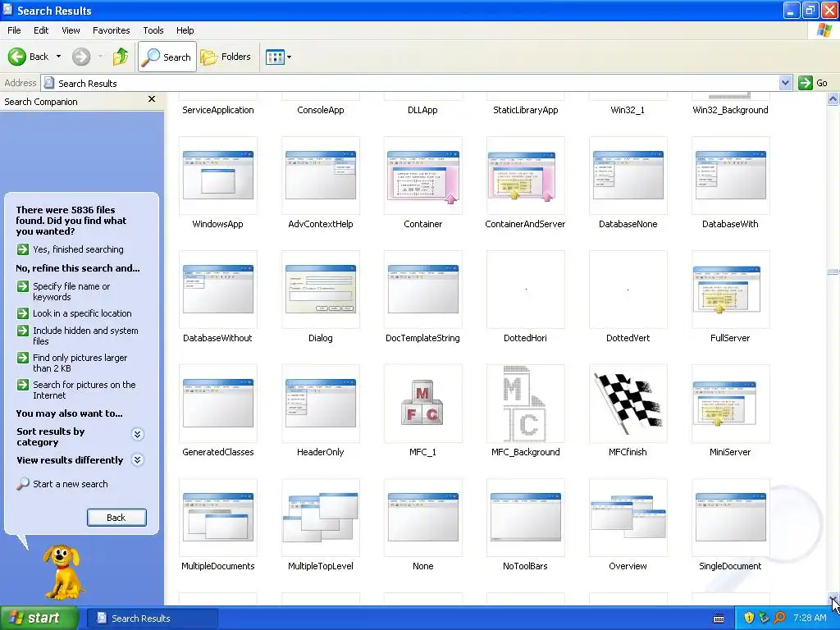Viewport: 840px width, 630px height.
Task: Select the ContainerAndServer thumbnail
Action: (x=525, y=176)
